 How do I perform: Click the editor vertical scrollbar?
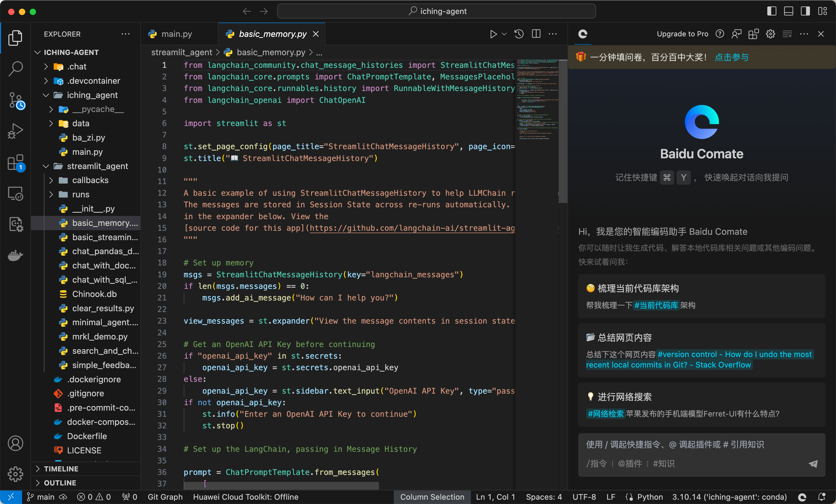[x=563, y=132]
